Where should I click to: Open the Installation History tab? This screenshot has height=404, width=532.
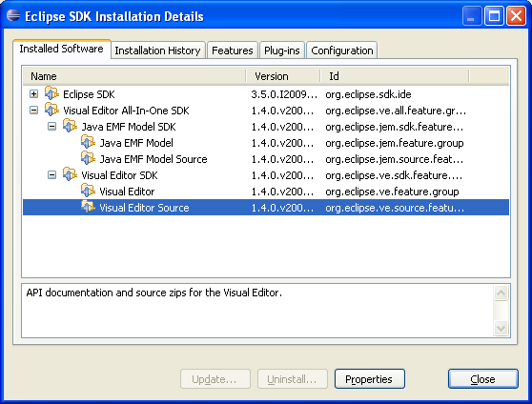[x=157, y=50]
